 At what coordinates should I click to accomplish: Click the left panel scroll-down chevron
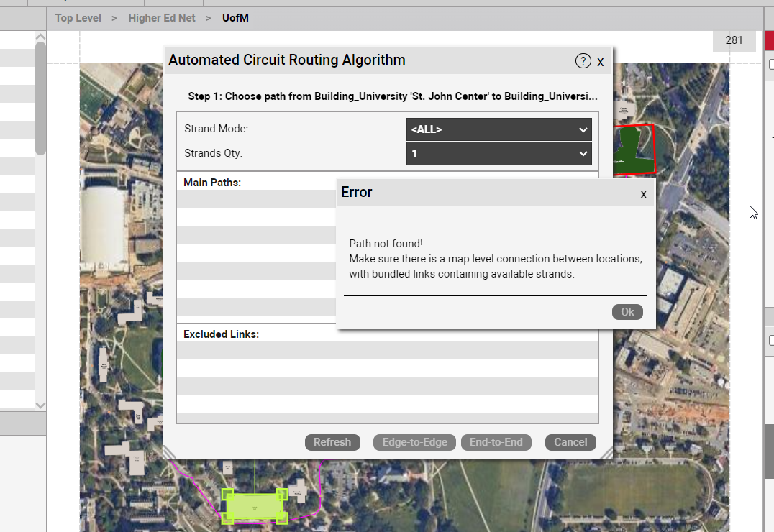(40, 405)
